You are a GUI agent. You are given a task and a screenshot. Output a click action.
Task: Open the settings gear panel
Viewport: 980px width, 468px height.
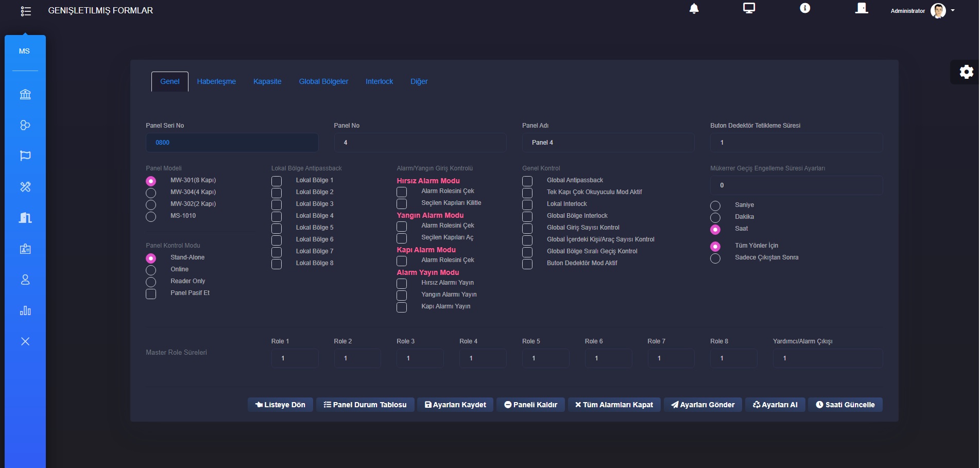[x=966, y=72]
